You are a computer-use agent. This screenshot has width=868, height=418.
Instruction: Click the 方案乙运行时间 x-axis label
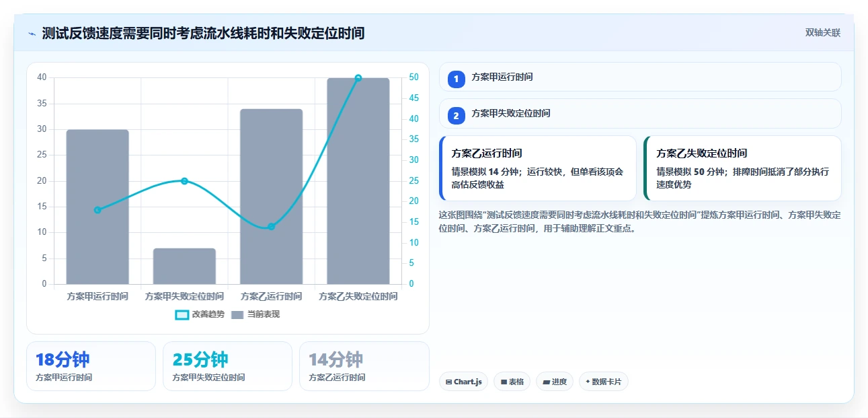click(x=272, y=296)
